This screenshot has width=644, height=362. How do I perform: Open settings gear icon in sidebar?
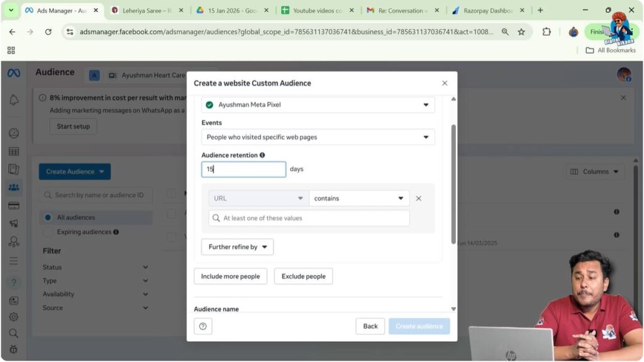tap(14, 317)
